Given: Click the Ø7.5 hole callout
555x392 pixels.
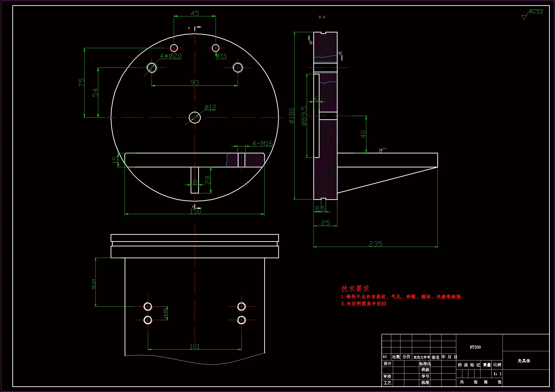Looking at the screenshot, I should pyautogui.click(x=221, y=56).
